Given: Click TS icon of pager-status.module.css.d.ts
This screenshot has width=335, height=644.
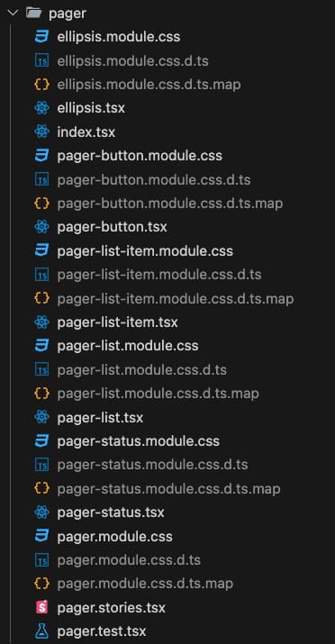Looking at the screenshot, I should (41, 465).
